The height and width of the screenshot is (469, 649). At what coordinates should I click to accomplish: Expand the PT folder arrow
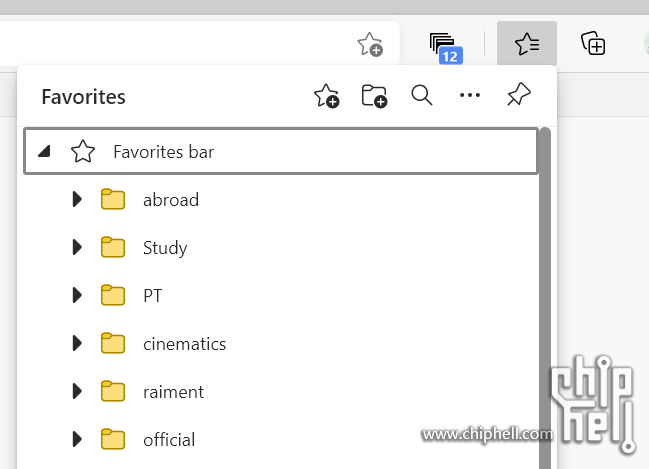77,295
